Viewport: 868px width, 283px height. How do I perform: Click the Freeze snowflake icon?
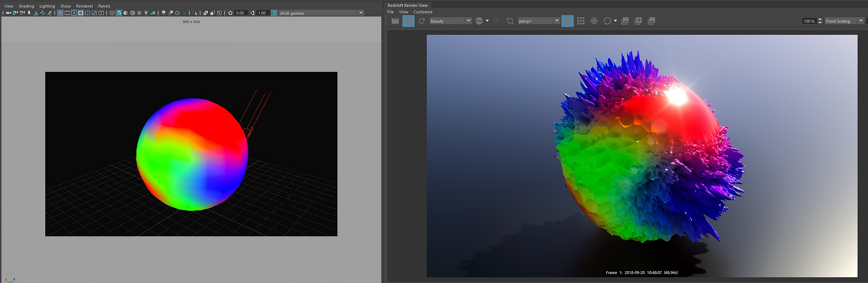click(594, 21)
